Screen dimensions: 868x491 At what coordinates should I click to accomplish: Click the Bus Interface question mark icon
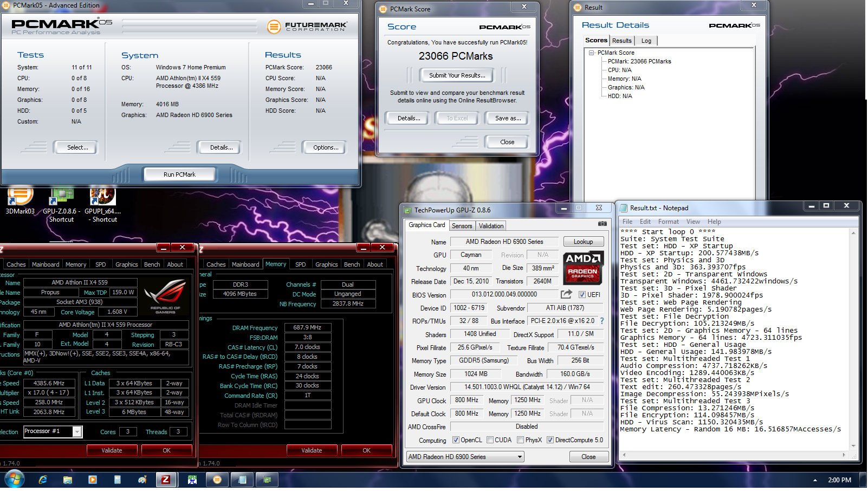pyautogui.click(x=601, y=321)
